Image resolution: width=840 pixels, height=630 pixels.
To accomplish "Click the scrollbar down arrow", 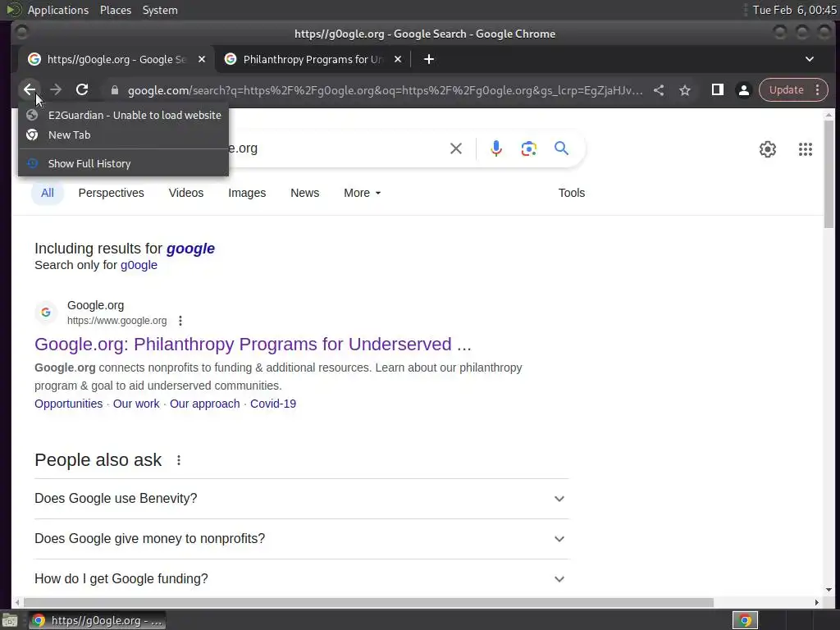I will click(829, 590).
